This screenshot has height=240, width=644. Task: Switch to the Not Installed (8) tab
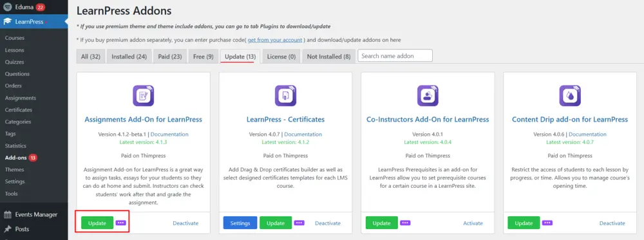(x=328, y=57)
